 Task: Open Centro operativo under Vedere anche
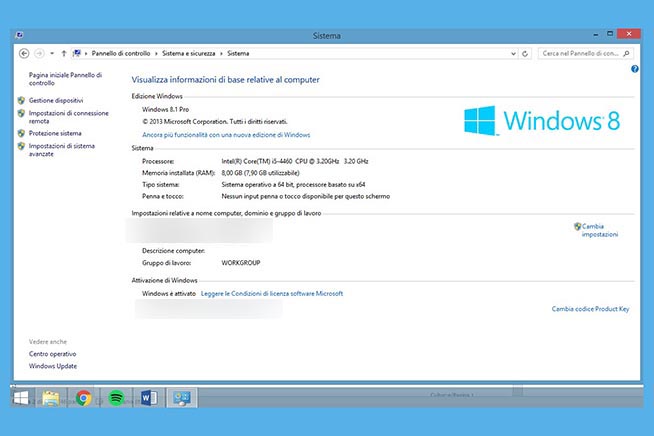point(53,354)
